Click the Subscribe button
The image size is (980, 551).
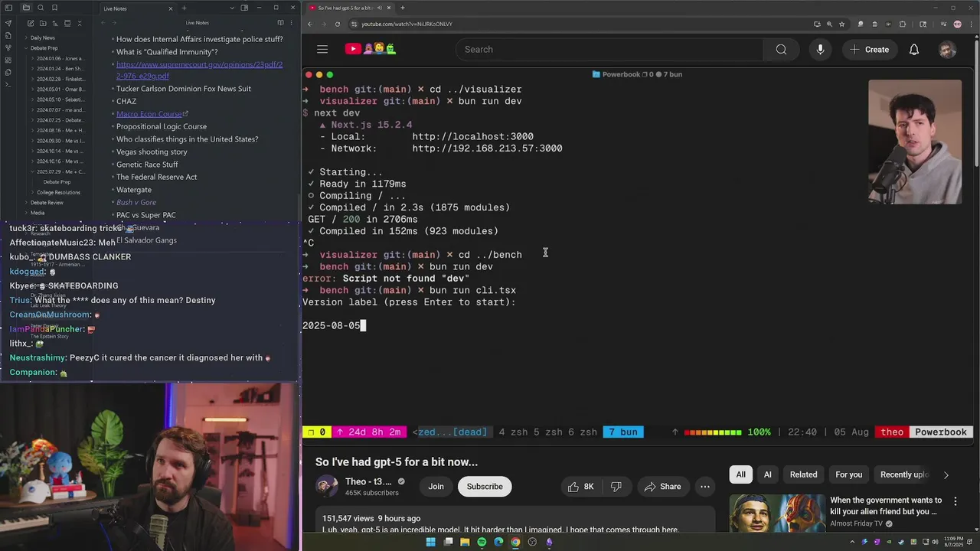click(x=485, y=487)
